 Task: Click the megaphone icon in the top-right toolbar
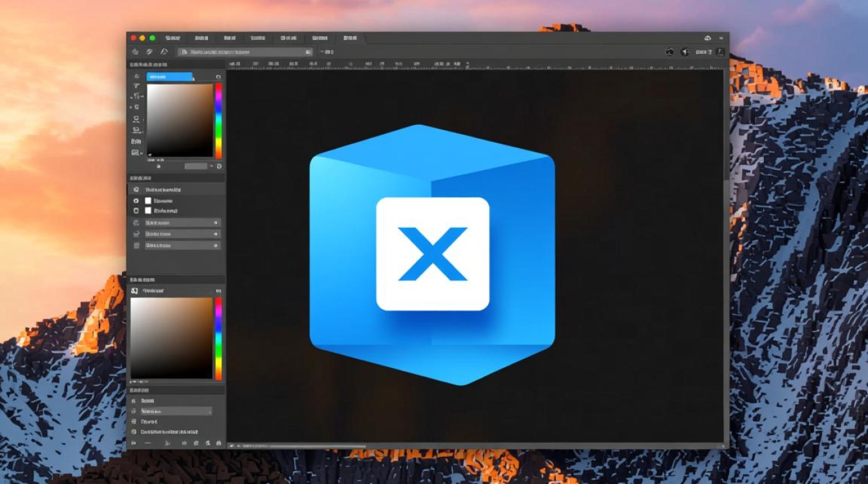click(x=685, y=52)
